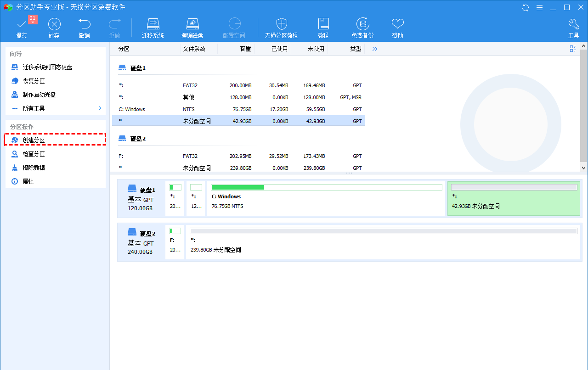This screenshot has height=370, width=588.
Task: Select the C: Windows partition bar
Action: (326, 198)
